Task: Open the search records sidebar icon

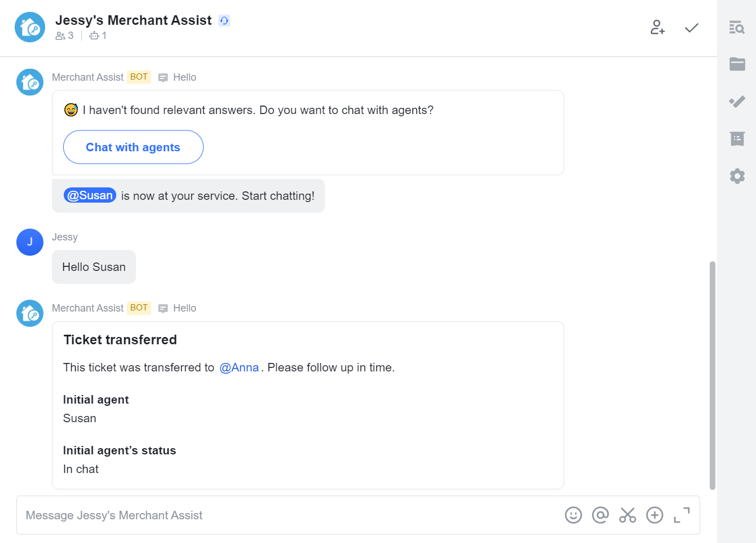Action: coord(737,27)
